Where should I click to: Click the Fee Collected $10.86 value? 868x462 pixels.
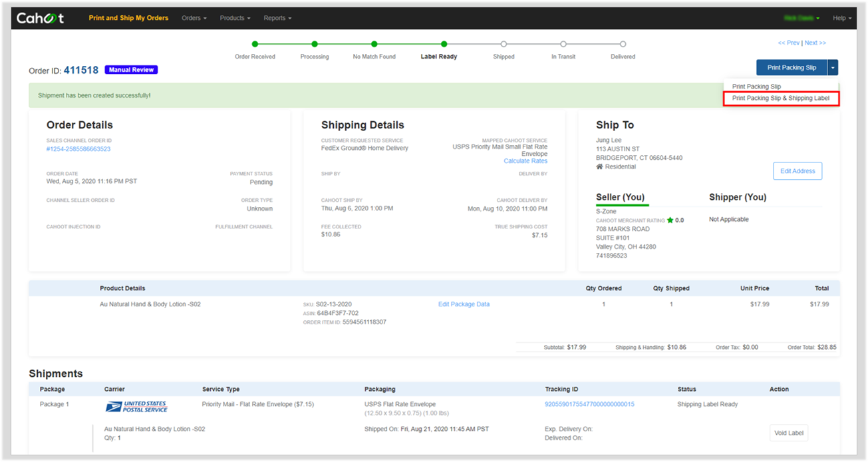pyautogui.click(x=331, y=235)
